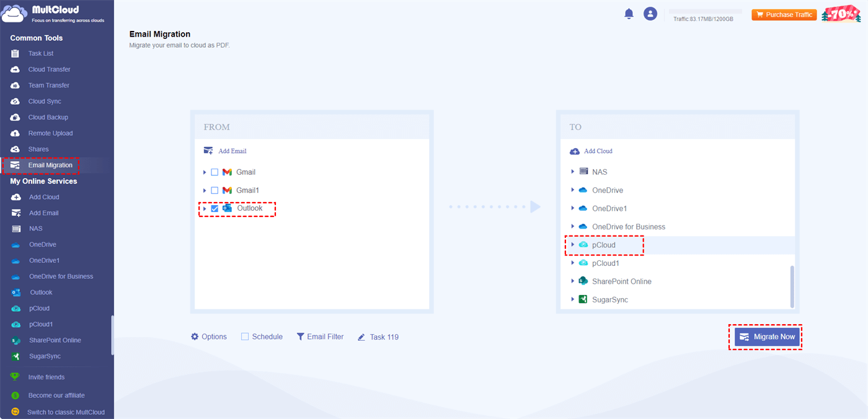Click the SugarSync icon in TO list
This screenshot has height=419, width=868.
(x=583, y=299)
